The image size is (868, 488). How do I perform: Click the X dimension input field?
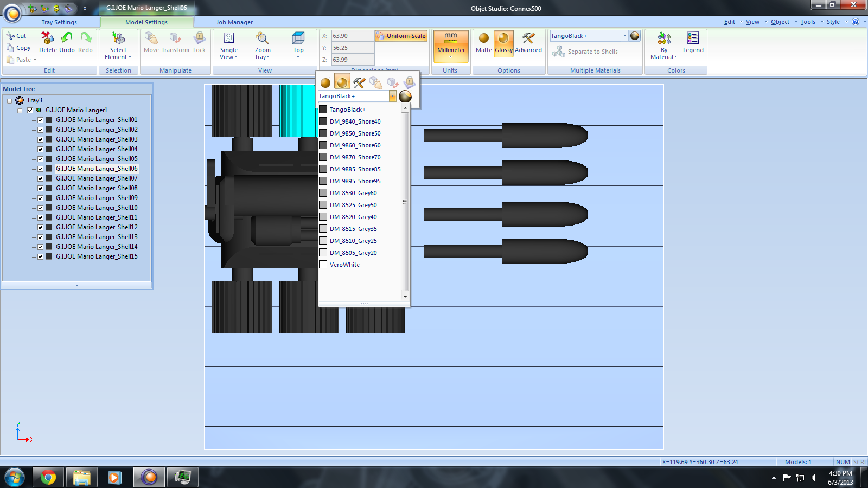pyautogui.click(x=353, y=36)
